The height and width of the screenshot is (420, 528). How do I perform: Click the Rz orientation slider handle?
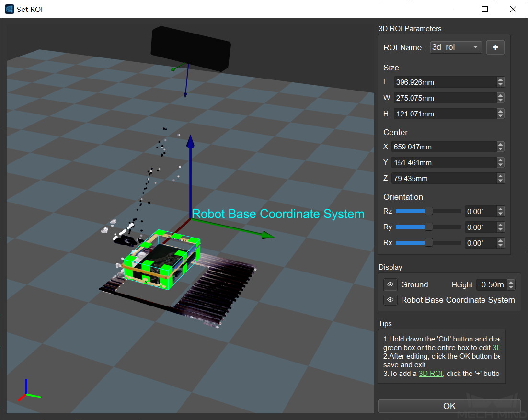(429, 211)
